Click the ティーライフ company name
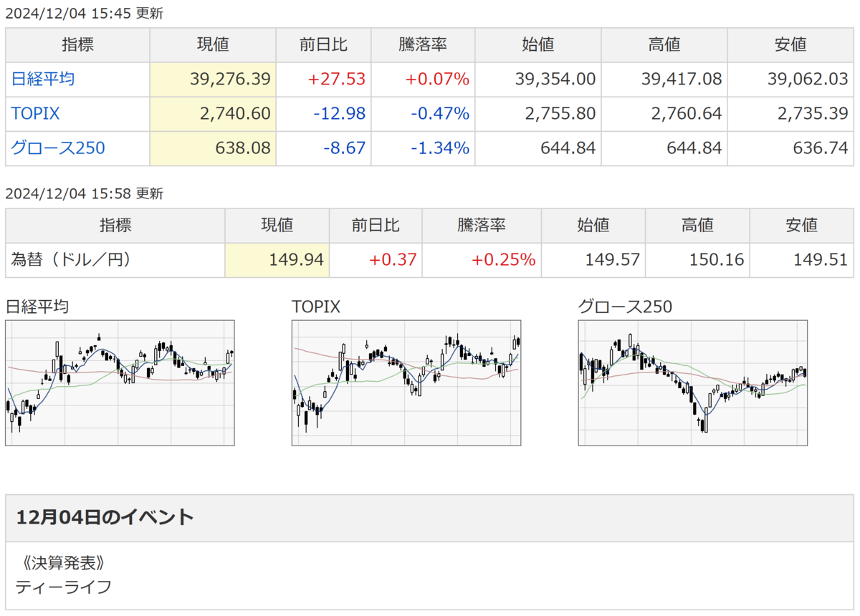 click(x=64, y=587)
